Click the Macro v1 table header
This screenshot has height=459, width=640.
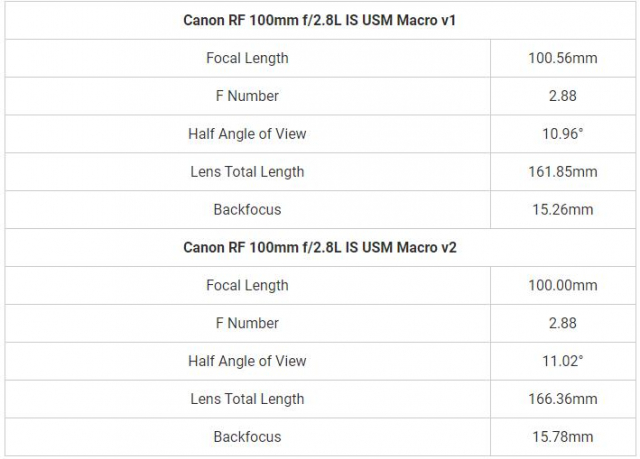coord(320,20)
